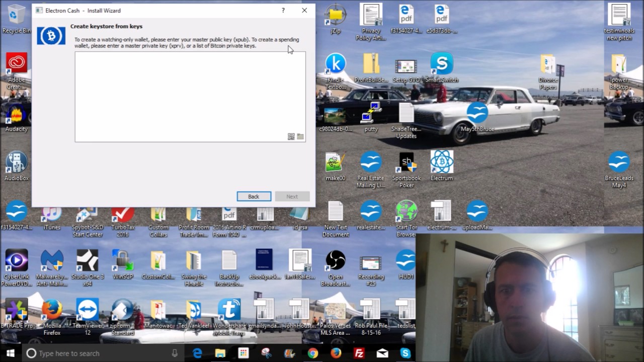Screen dimensions: 644x362
Task: Select the Ipower Backup folder
Action: point(619,71)
